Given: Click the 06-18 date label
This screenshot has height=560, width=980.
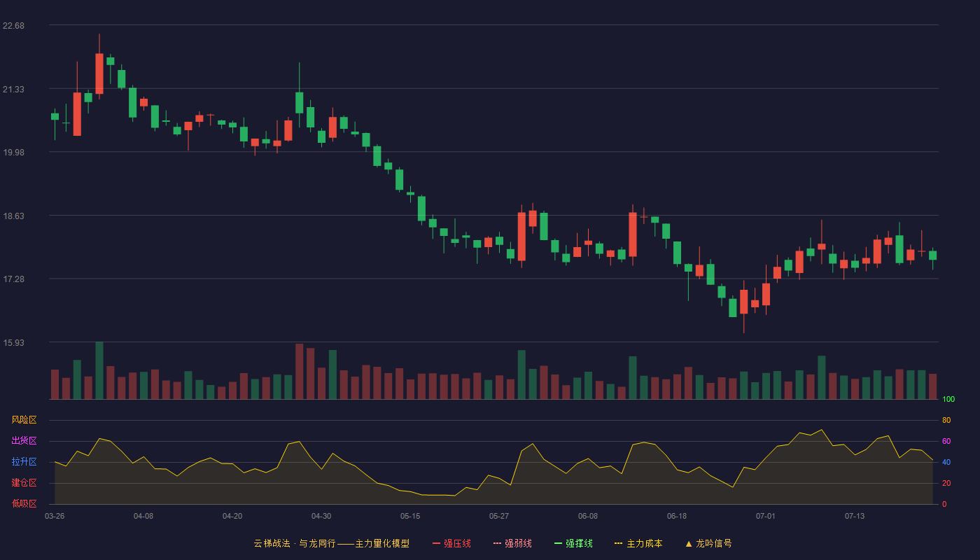Looking at the screenshot, I should 677,516.
